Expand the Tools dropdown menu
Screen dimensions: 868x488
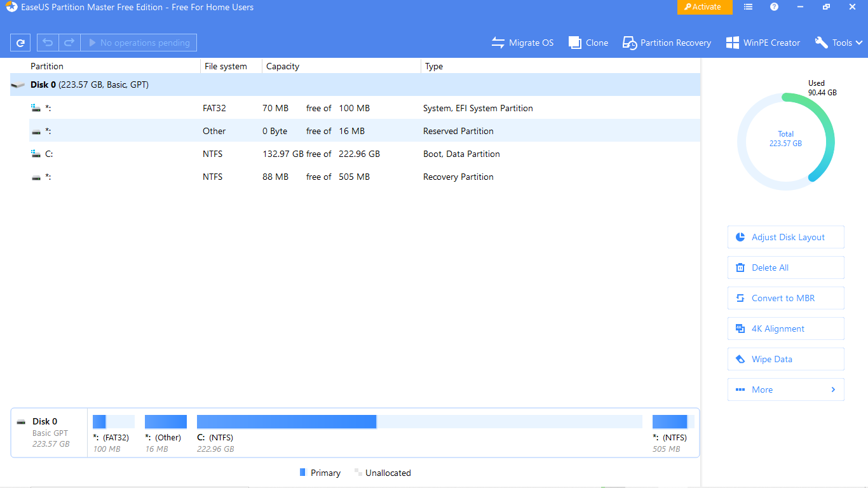(839, 43)
